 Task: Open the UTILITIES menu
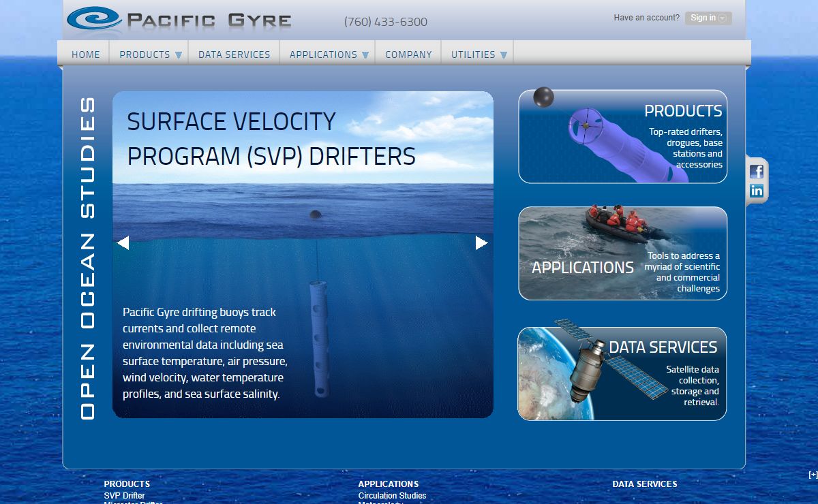[x=473, y=54]
